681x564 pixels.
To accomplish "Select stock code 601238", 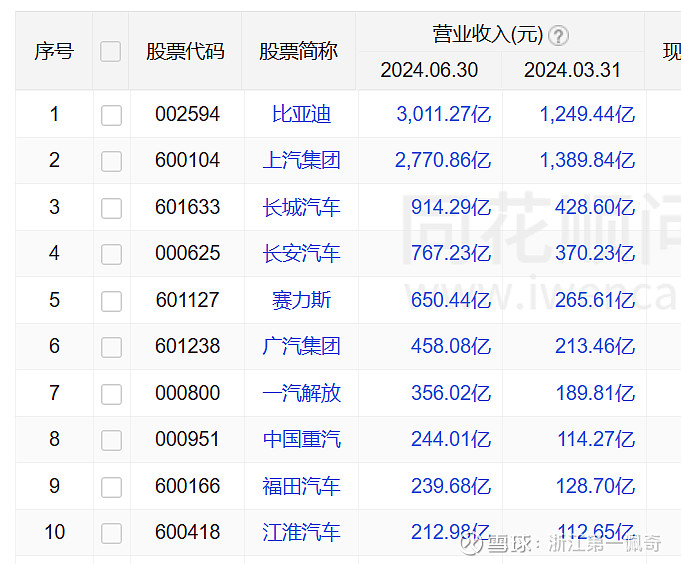I will click(x=188, y=346).
